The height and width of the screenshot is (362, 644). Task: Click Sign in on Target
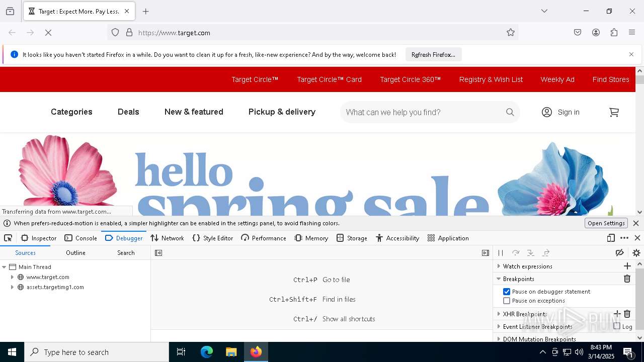click(560, 112)
